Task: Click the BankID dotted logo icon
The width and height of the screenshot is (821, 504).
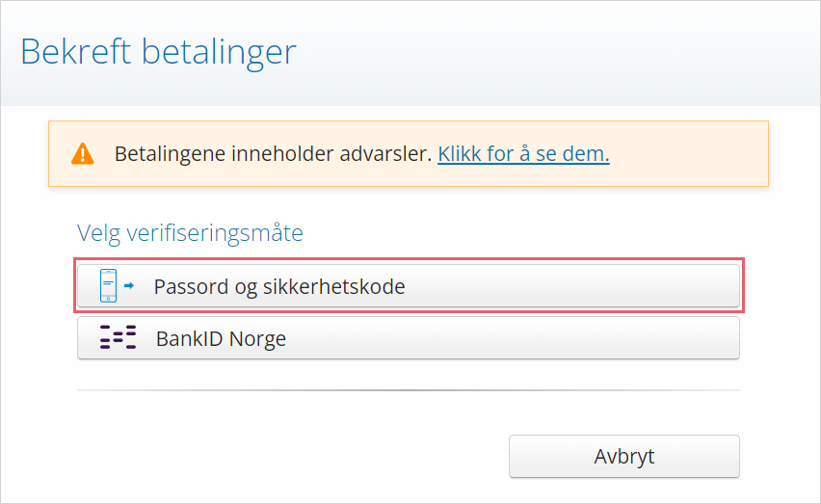Action: [119, 337]
